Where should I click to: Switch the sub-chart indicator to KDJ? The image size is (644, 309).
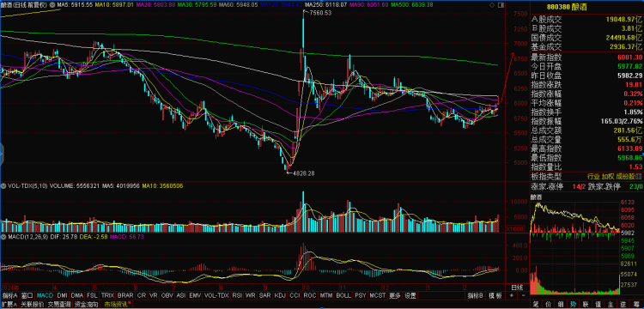(280, 295)
